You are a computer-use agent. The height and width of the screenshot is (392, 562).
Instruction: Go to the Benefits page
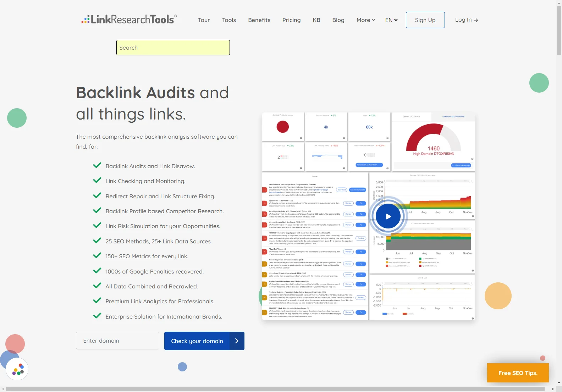(x=259, y=20)
